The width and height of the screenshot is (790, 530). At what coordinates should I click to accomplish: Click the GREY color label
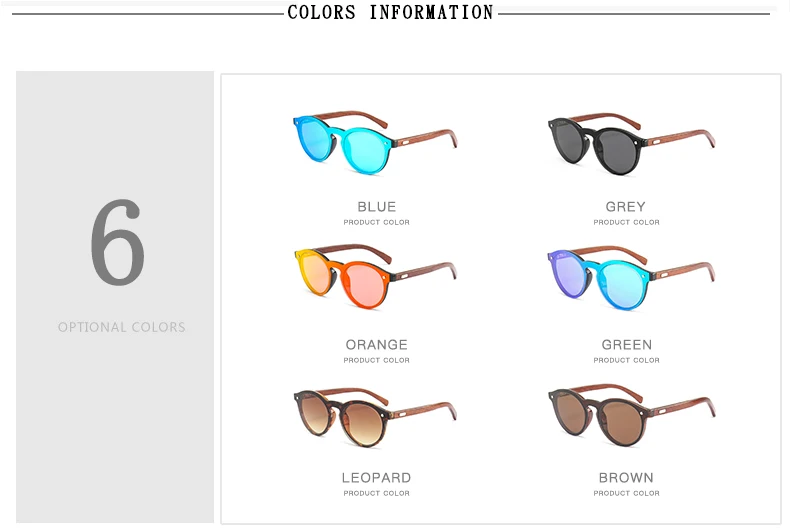(626, 207)
